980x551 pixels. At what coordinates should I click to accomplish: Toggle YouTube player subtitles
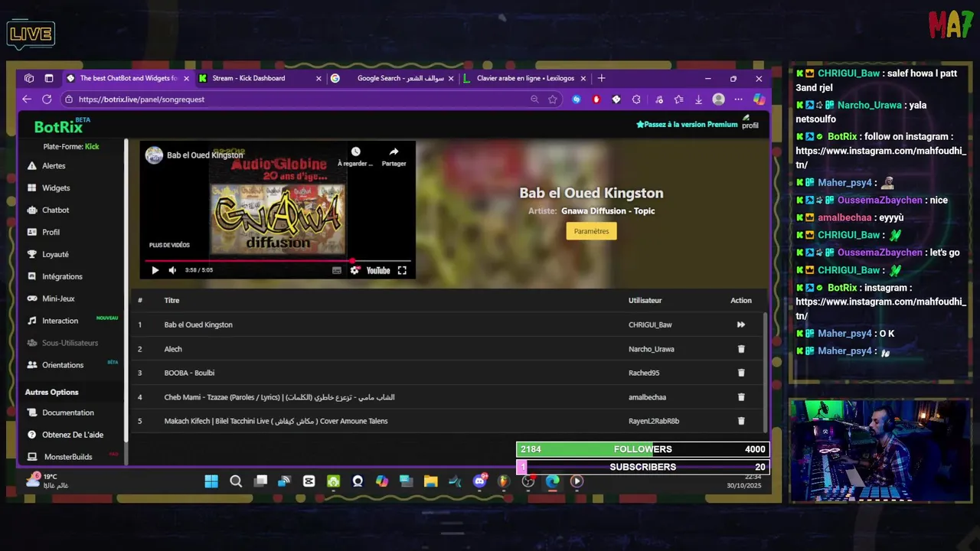click(x=337, y=270)
